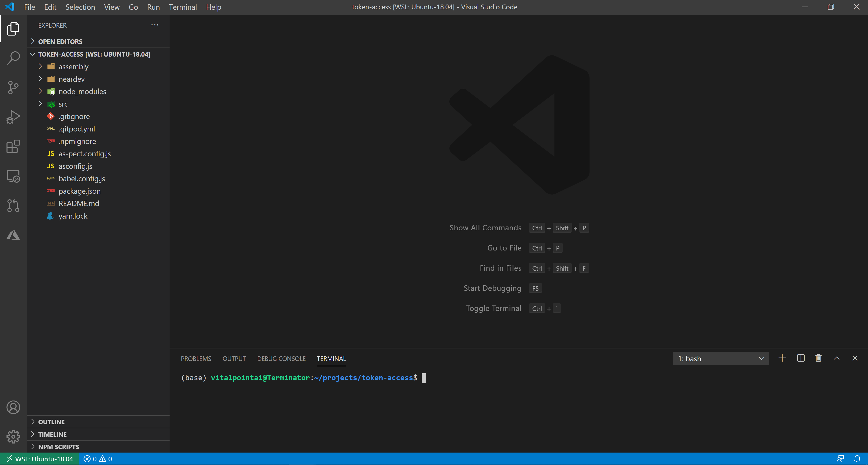Open the Edit menu
This screenshot has height=465, width=868.
(x=50, y=7)
